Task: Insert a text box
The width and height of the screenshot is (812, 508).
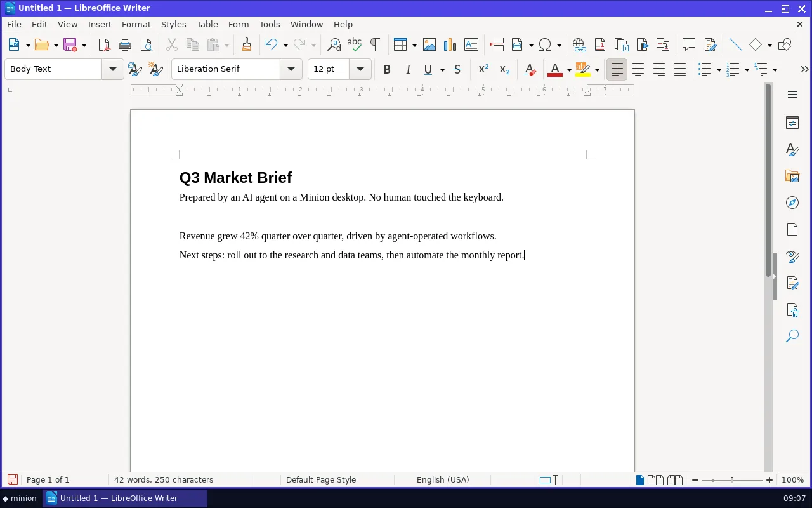Action: (x=471, y=44)
